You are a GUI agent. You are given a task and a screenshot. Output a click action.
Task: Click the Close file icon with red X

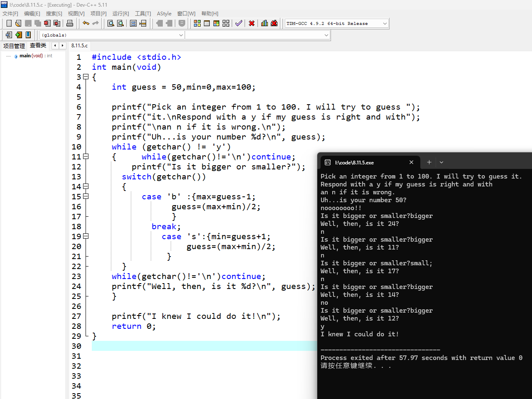pyautogui.click(x=47, y=23)
